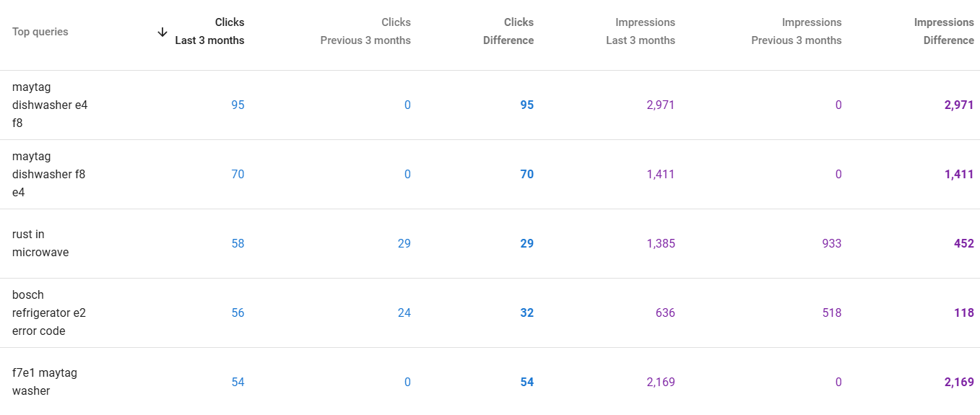Sort by Clicks Last 3 months header
The image size is (980, 415).
(209, 32)
